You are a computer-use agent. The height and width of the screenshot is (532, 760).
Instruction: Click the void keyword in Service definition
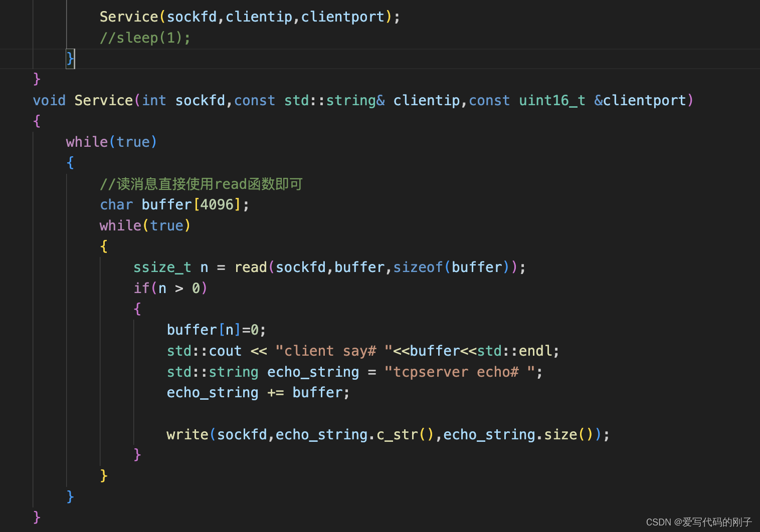click(x=49, y=101)
